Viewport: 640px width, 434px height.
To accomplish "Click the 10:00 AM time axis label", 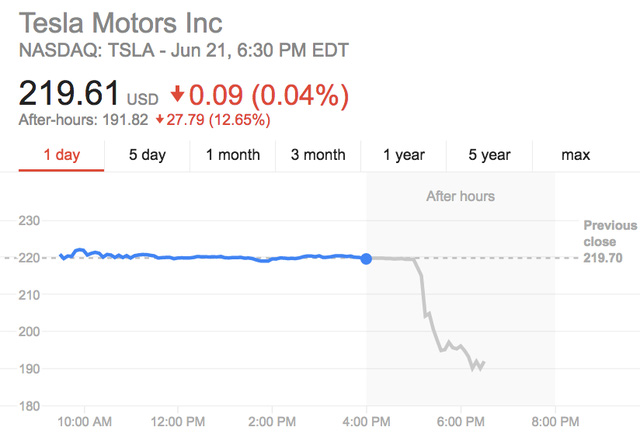I will [x=84, y=420].
